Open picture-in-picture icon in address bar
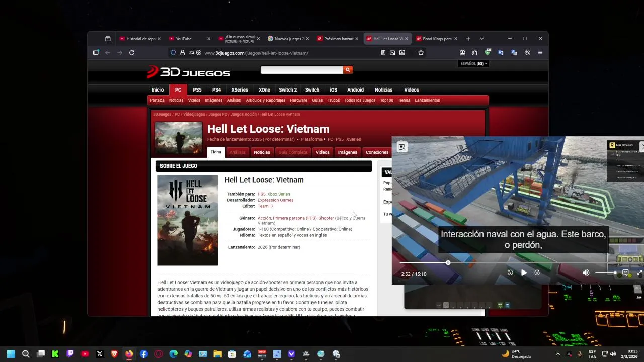Image resolution: width=644 pixels, height=362 pixels. [392, 53]
